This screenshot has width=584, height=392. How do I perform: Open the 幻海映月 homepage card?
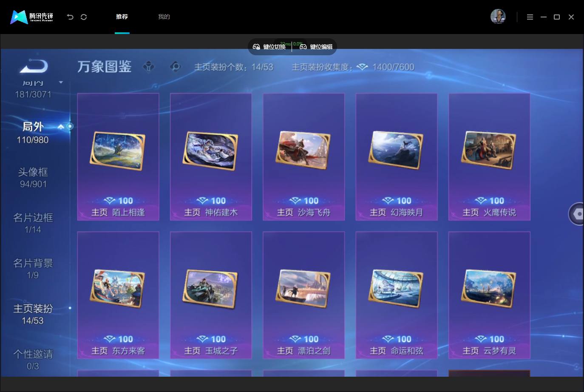[x=397, y=157]
